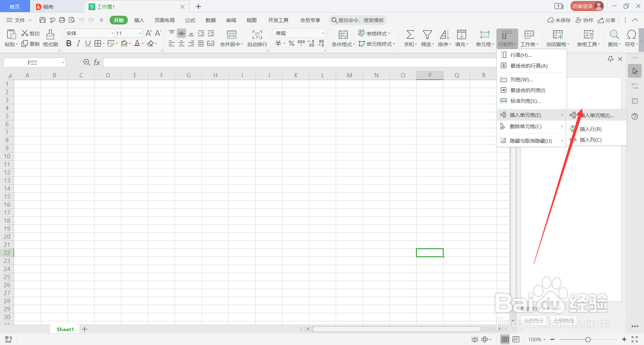Choose 行高(H)... menu item
The height and width of the screenshot is (345, 644).
pyautogui.click(x=532, y=55)
